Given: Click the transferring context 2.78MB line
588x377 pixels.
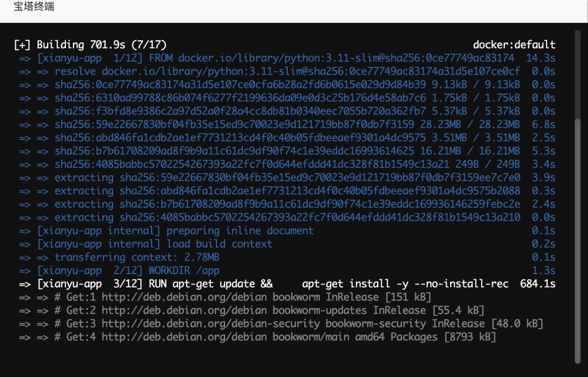Looking at the screenshot, I should (x=137, y=257).
